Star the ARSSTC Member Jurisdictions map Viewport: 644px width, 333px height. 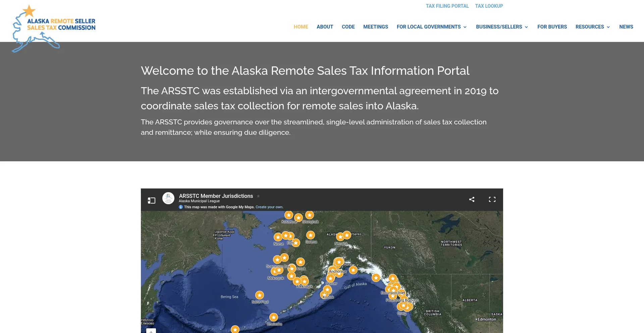pyautogui.click(x=258, y=196)
